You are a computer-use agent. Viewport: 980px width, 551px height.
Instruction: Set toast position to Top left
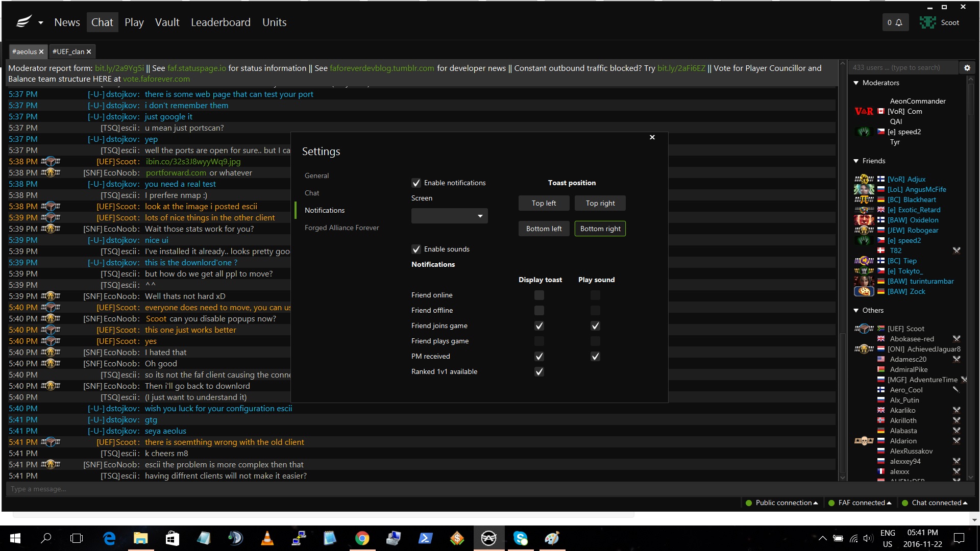pyautogui.click(x=544, y=203)
